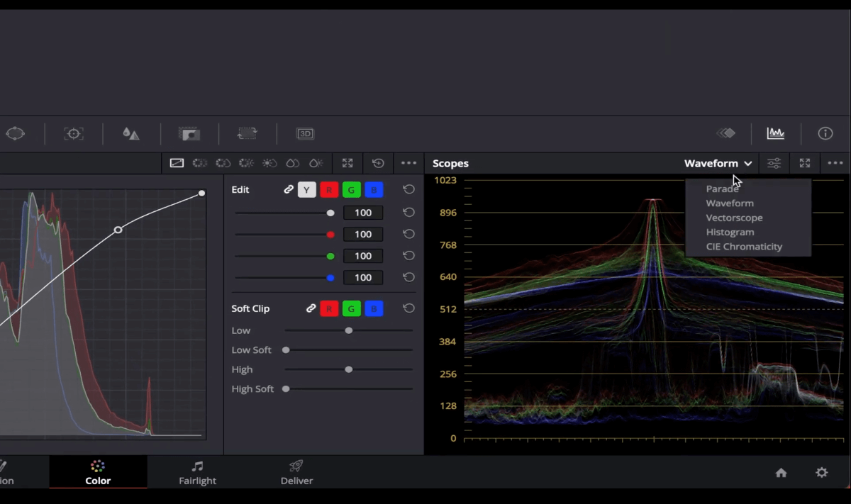Enable G channel in Edit
The height and width of the screenshot is (504, 851).
[351, 189]
